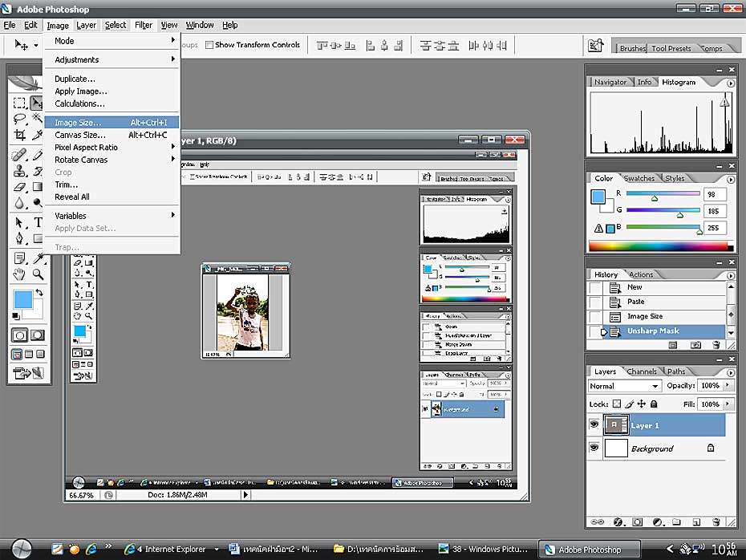Viewport: 746px width, 560px height.
Task: Pick the Zoom magnifier tool
Action: point(37,274)
